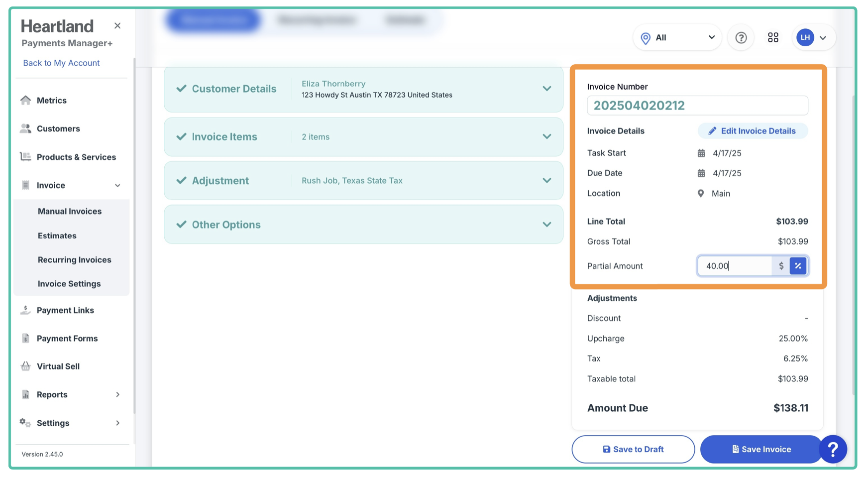
Task: Click the help question mark icon in header
Action: 741,38
